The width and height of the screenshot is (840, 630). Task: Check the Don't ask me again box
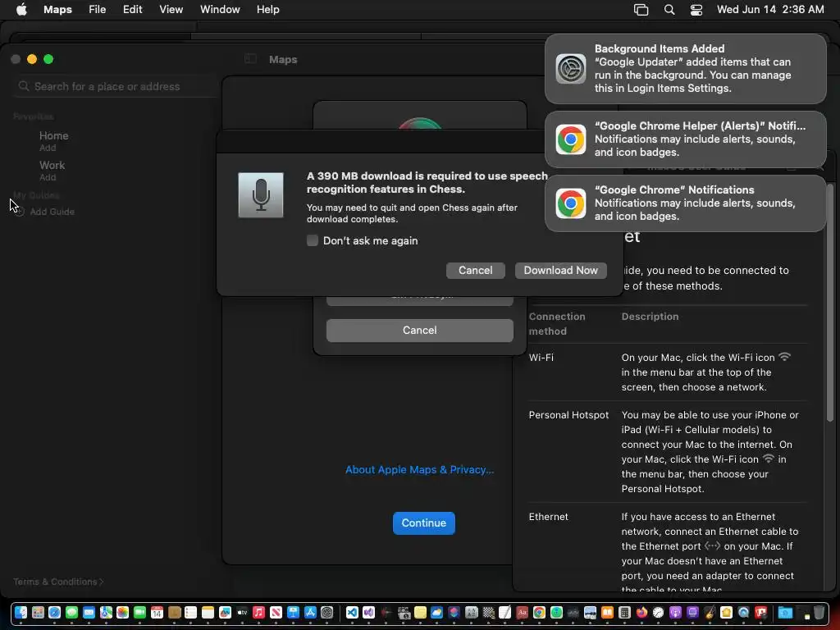[x=313, y=240]
